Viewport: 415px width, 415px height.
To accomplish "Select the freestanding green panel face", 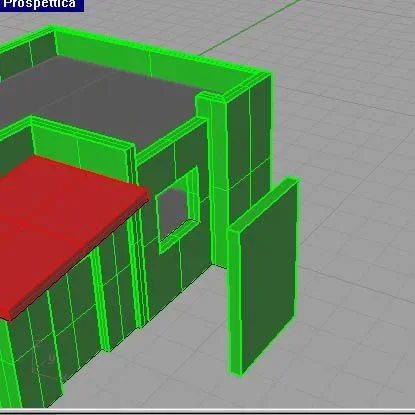I will coord(268,277).
